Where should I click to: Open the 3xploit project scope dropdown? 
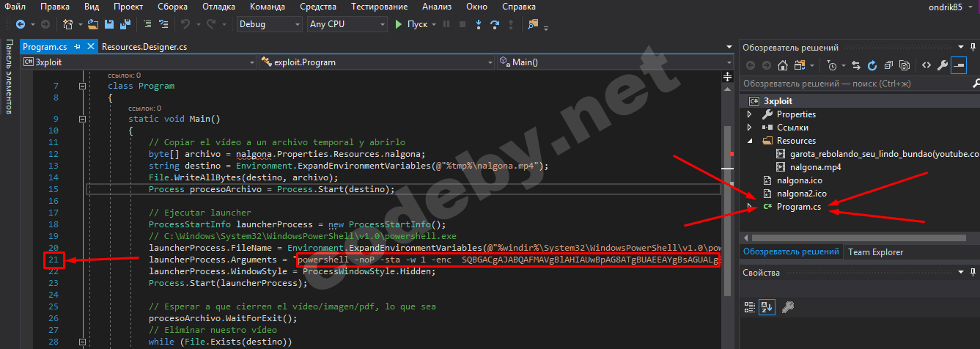(x=139, y=62)
